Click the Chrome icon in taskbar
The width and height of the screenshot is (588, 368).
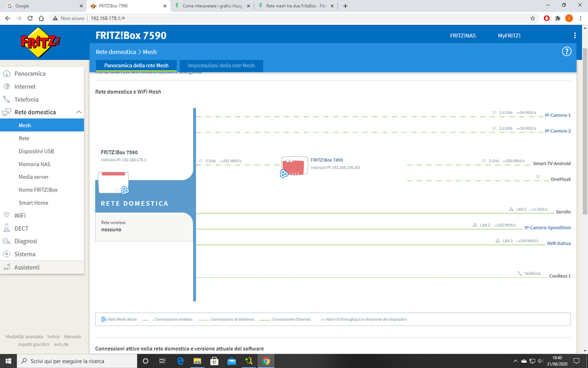click(x=266, y=361)
